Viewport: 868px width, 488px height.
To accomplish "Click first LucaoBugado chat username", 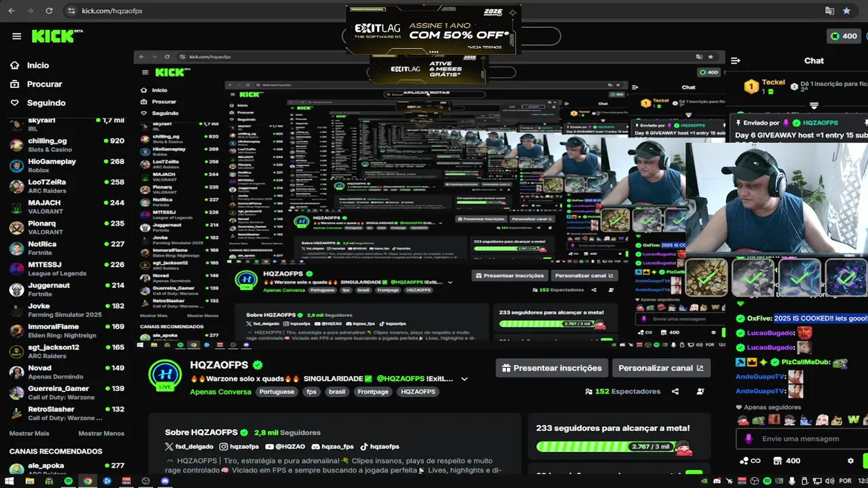I will coord(770,333).
